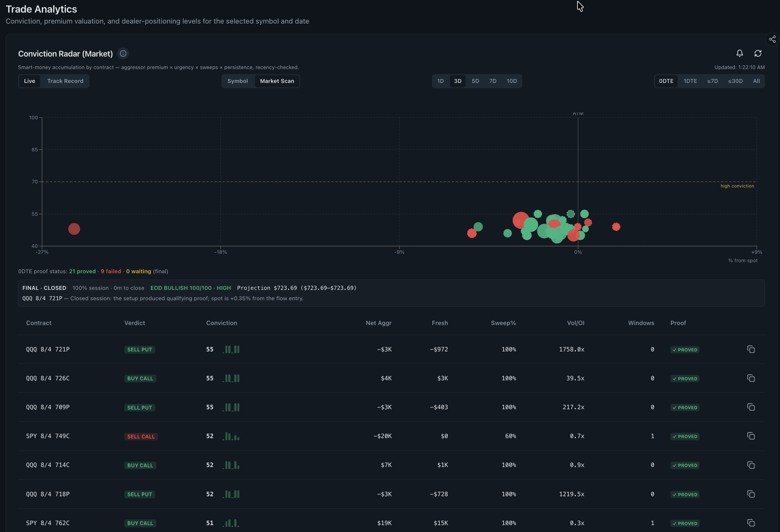This screenshot has height=532, width=780.
Task: Click the high conviction threshold label
Action: [x=737, y=186]
